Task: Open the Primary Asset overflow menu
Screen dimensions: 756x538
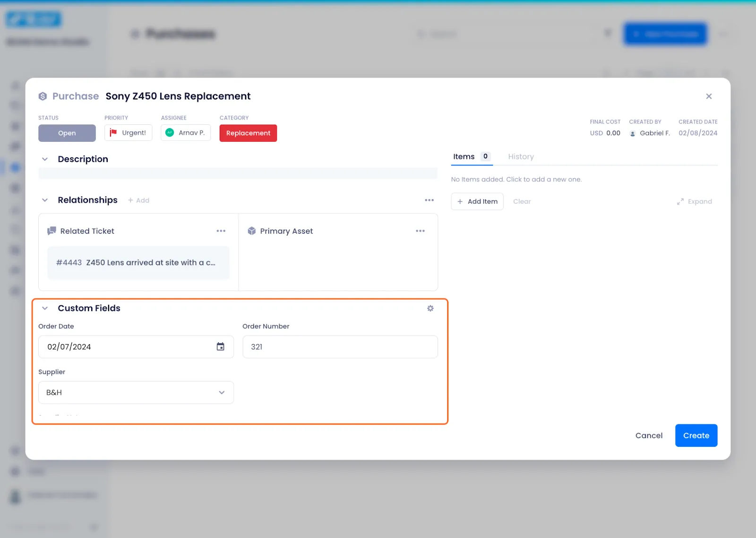Action: pos(420,231)
